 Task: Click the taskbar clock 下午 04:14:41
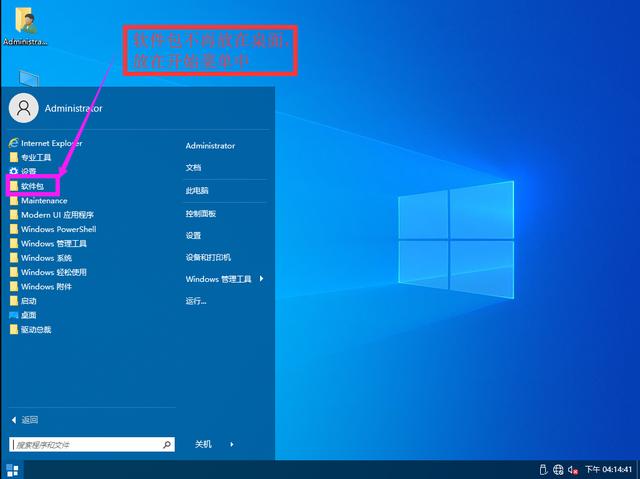point(608,470)
